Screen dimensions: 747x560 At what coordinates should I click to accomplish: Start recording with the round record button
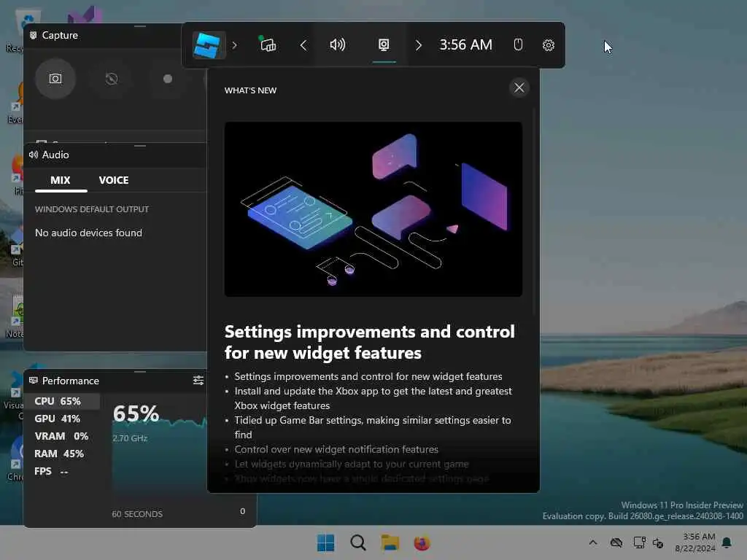pyautogui.click(x=167, y=79)
